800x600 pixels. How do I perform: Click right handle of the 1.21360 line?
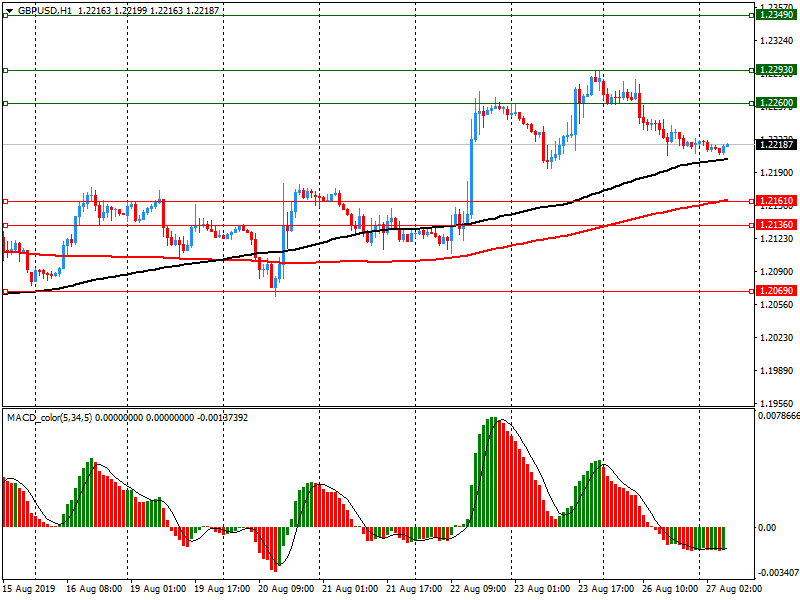[x=752, y=225]
